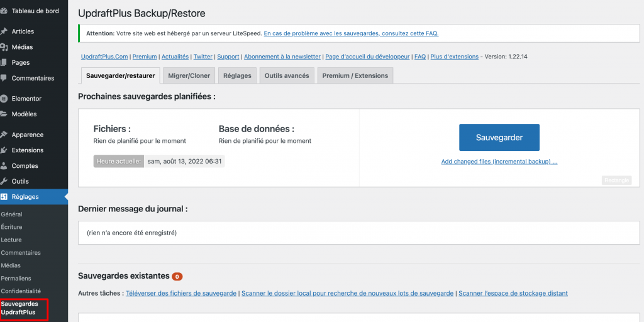
Task: Open Plus d'extensions link
Action: click(454, 57)
